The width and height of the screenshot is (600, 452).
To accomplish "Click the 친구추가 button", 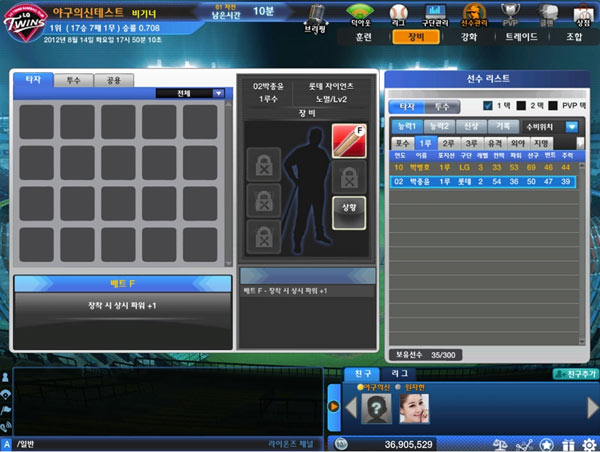I will (x=575, y=373).
